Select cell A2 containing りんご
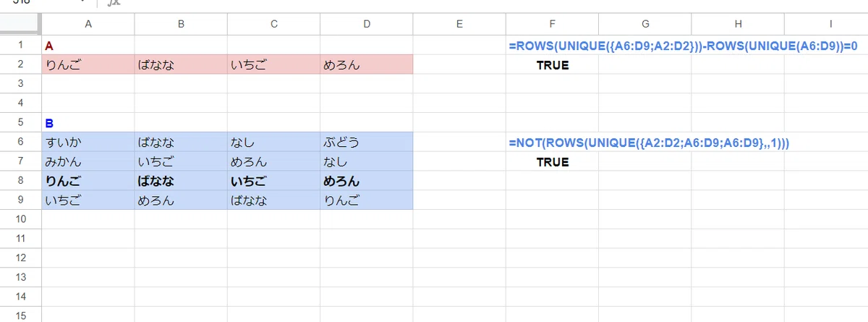 88,65
